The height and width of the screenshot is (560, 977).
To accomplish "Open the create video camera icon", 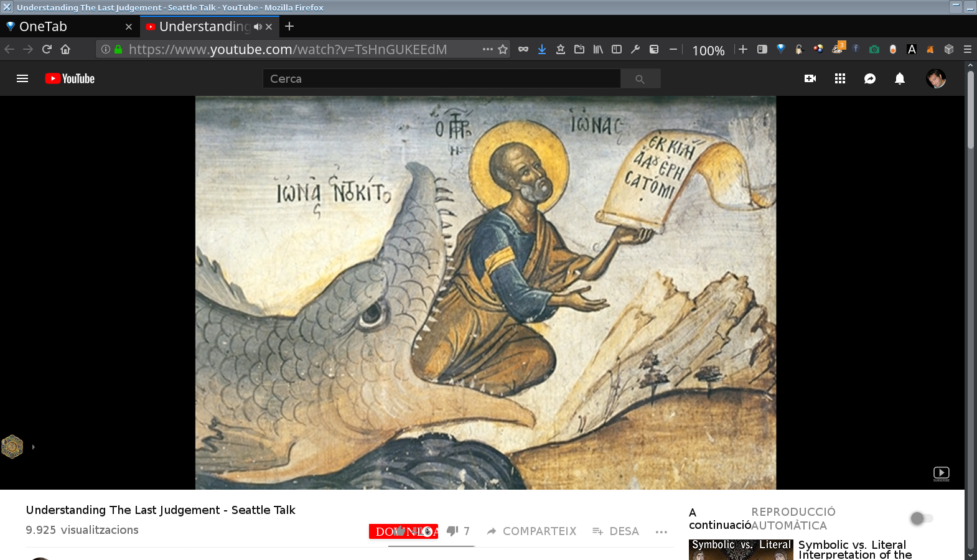I will click(810, 78).
